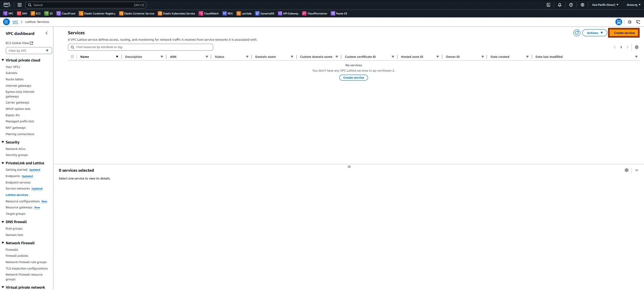Image resolution: width=644 pixels, height=290 pixels.
Task: Open table preferences gear for Services list
Action: tap(637, 47)
